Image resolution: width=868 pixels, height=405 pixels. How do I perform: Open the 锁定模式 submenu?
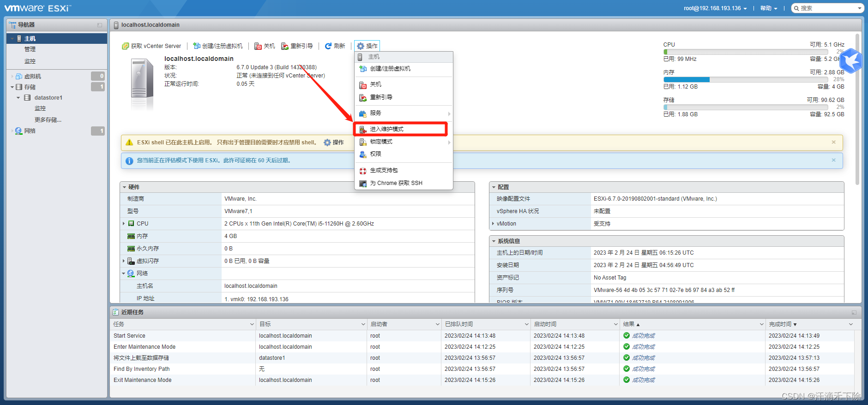[x=404, y=142]
